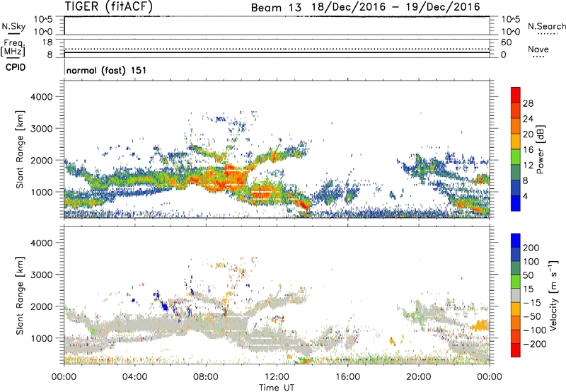Image resolution: width=566 pixels, height=392 pixels.
Task: Click the "20:00" time axis label
Action: (419, 377)
